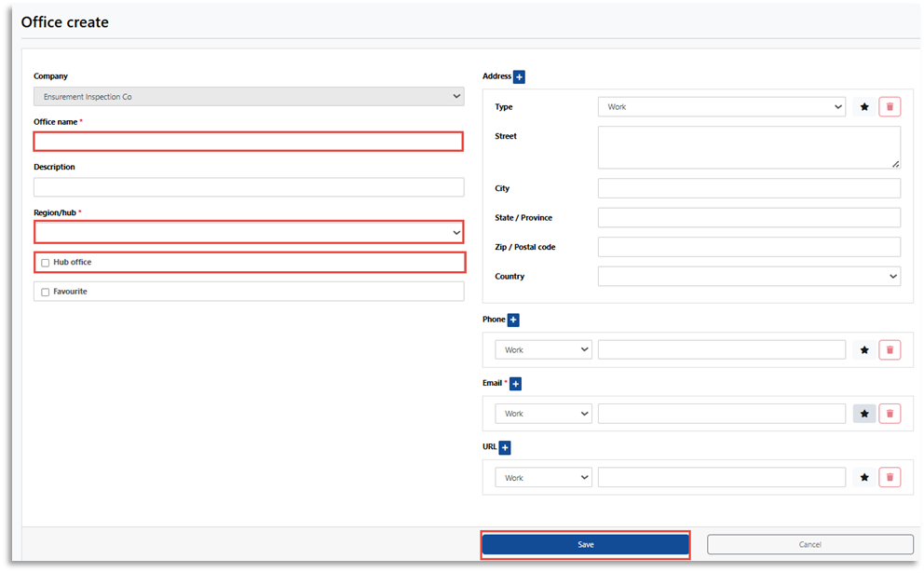Screen dimensions: 924x573
Task: Open the Company dropdown
Action: coord(249,97)
